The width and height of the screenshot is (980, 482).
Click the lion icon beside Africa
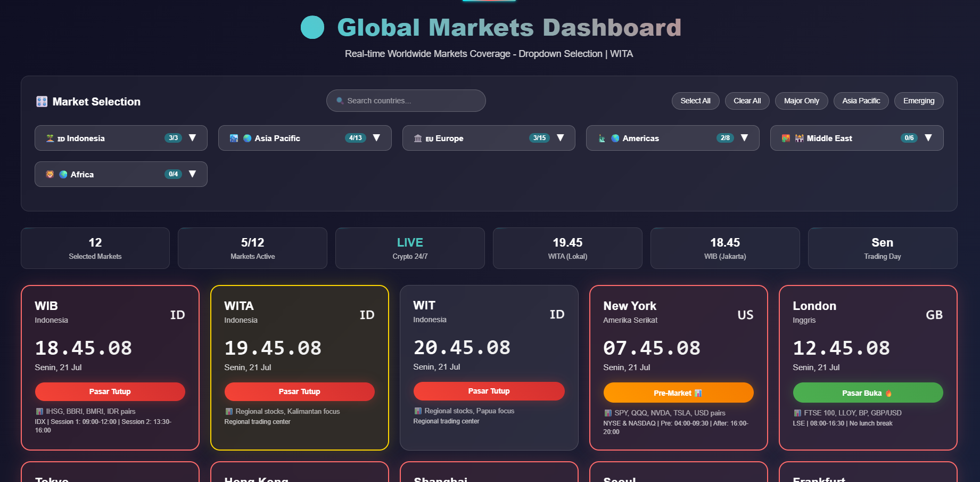click(50, 174)
